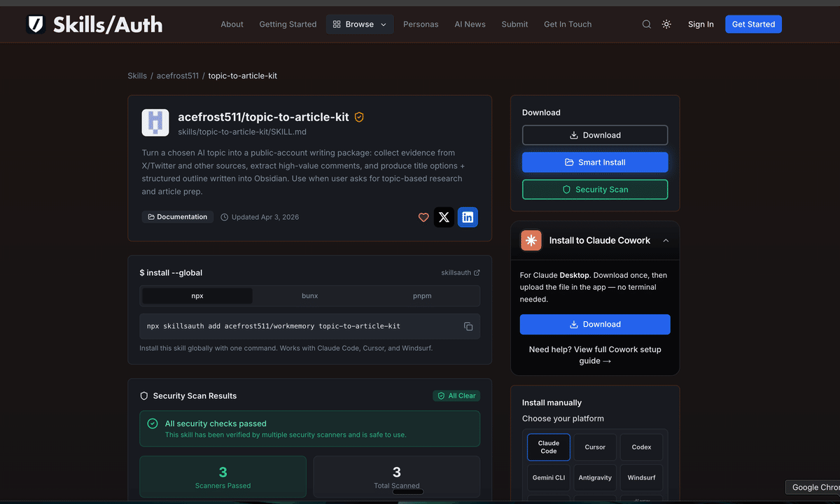840x504 pixels.
Task: Open the Personas page
Action: point(421,24)
